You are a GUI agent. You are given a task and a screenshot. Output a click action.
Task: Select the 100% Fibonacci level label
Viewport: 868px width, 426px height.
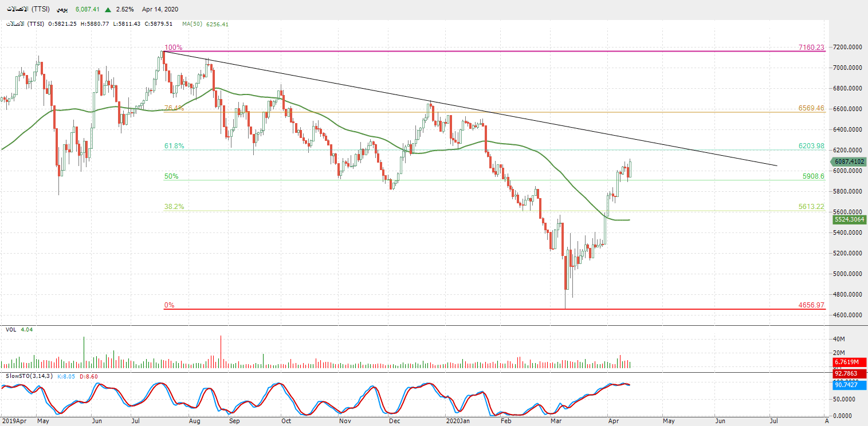[173, 48]
